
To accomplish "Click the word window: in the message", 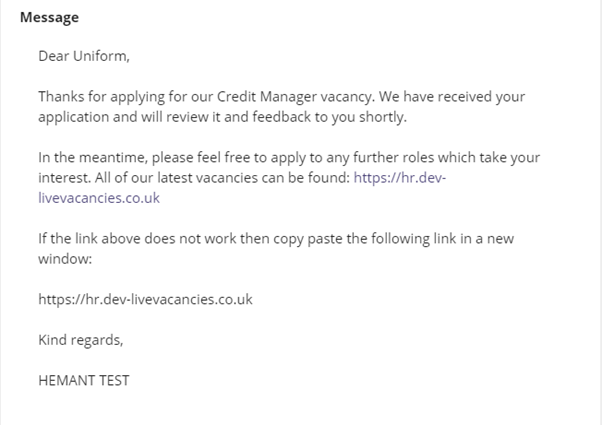I will [65, 259].
